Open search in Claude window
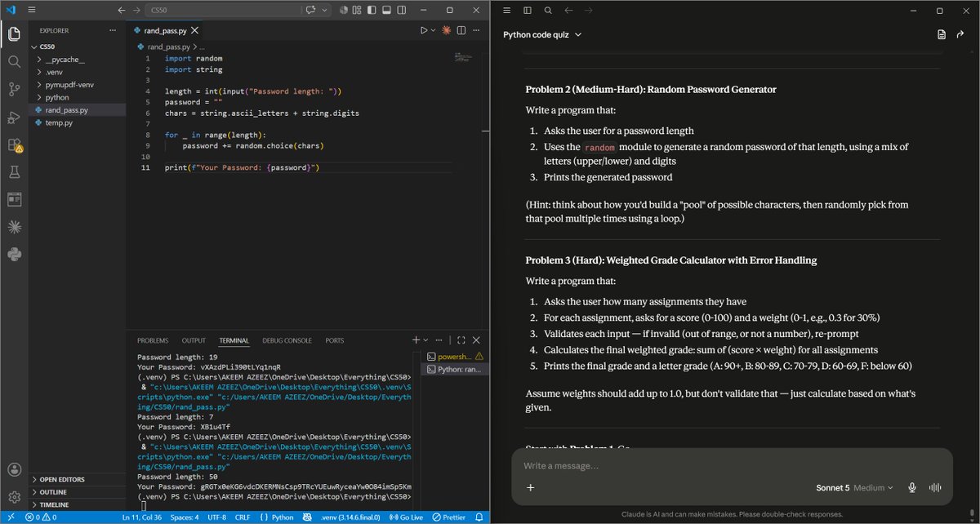This screenshot has height=524, width=980. [548, 11]
